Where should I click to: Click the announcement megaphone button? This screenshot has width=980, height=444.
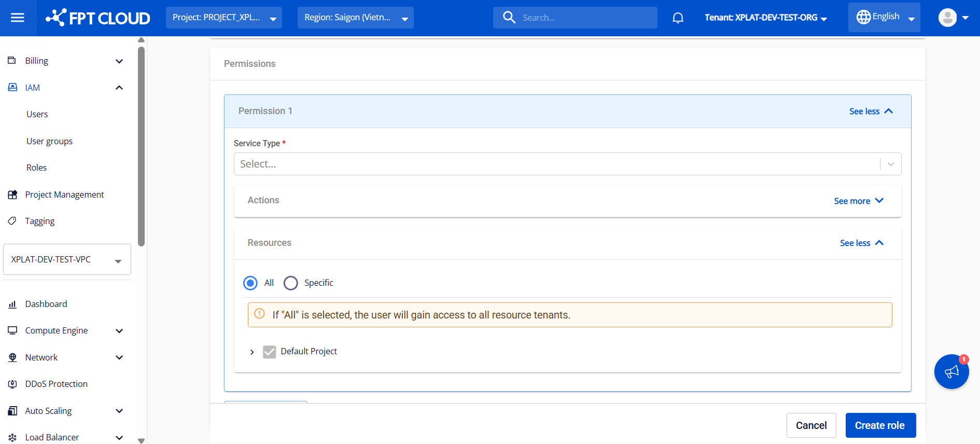coord(951,371)
